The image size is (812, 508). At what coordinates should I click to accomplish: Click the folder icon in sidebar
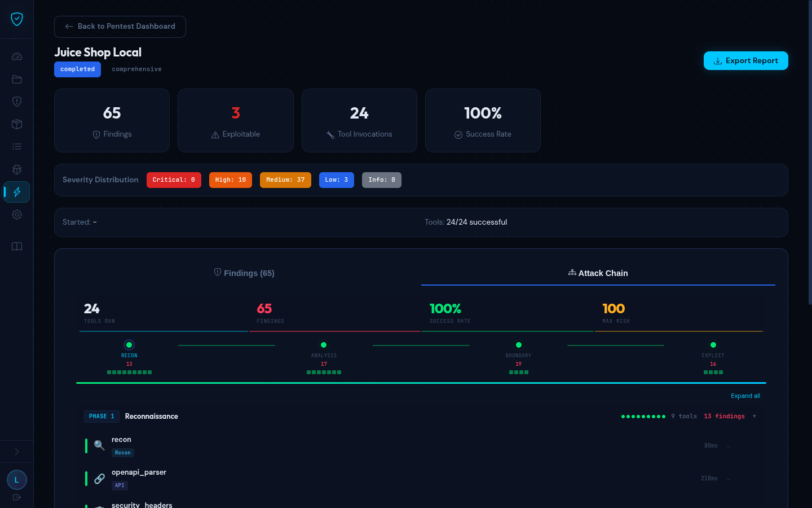point(17,79)
